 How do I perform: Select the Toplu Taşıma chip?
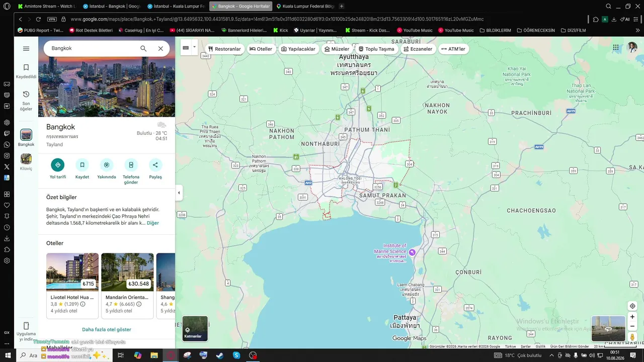[x=376, y=49]
